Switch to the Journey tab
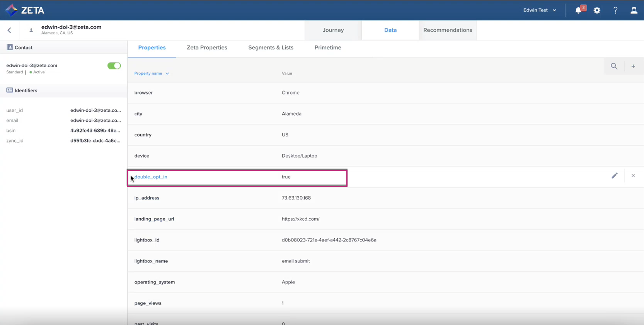The image size is (644, 325). click(333, 30)
